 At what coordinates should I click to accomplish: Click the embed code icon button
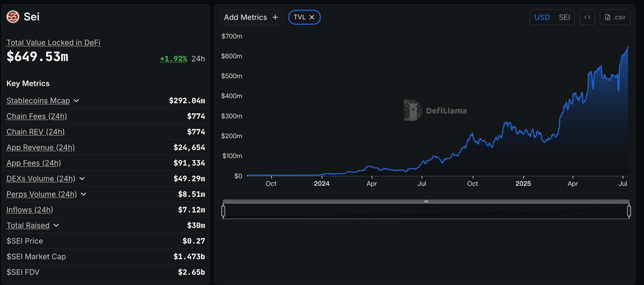pyautogui.click(x=587, y=17)
